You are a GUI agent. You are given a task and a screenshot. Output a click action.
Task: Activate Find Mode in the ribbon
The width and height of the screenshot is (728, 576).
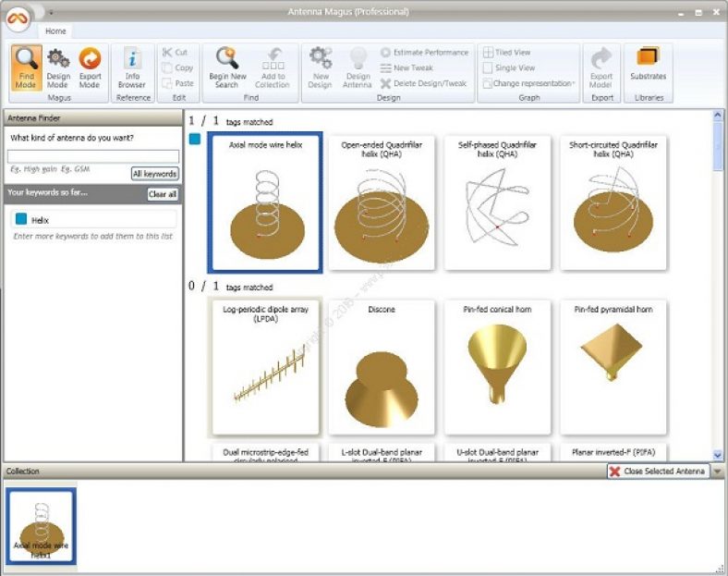click(x=27, y=67)
